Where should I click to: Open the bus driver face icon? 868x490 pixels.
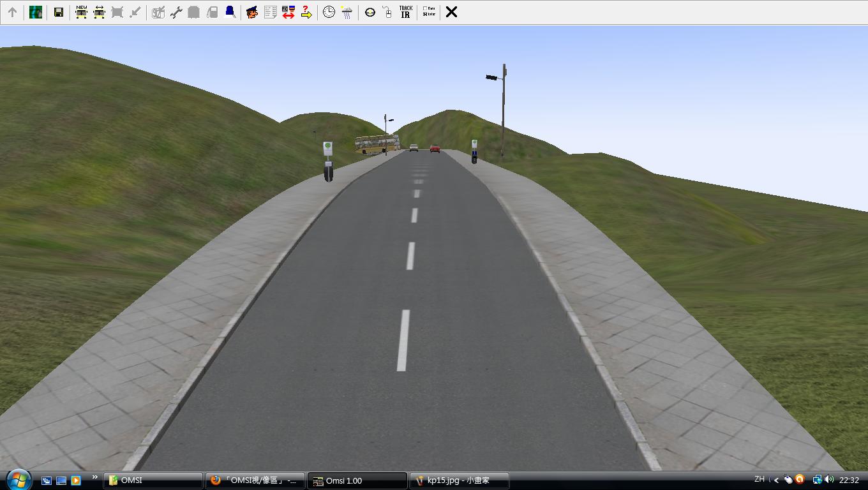[x=252, y=12]
